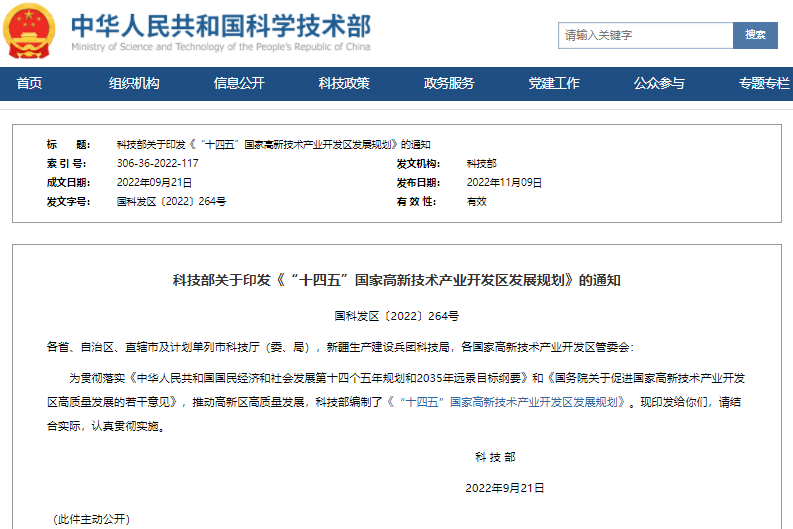Click the English ministry name subtitle
The height and width of the screenshot is (529, 793).
(220, 46)
